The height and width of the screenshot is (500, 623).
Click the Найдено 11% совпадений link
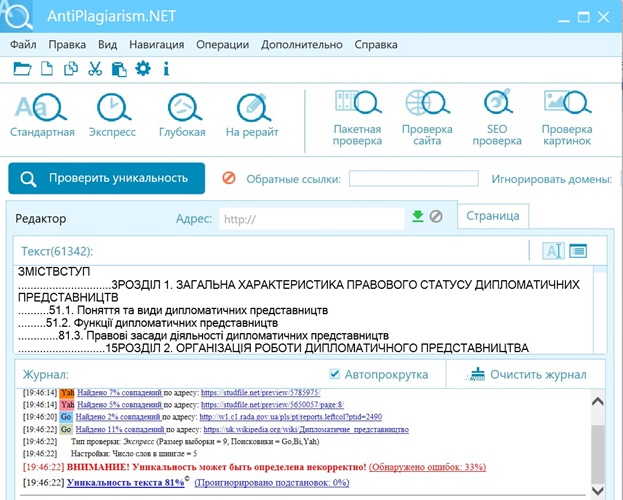coord(120,429)
